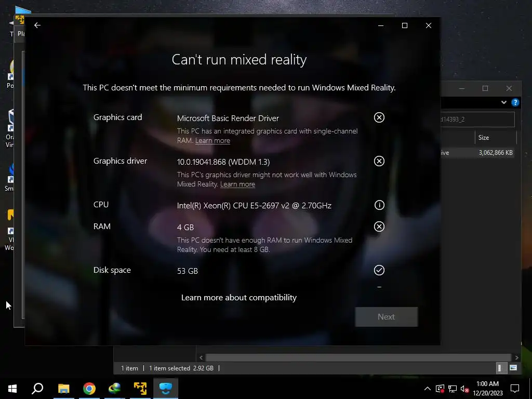Screen dimensions: 532x399
Task: Open the Windows Start menu
Action: pos(12,389)
